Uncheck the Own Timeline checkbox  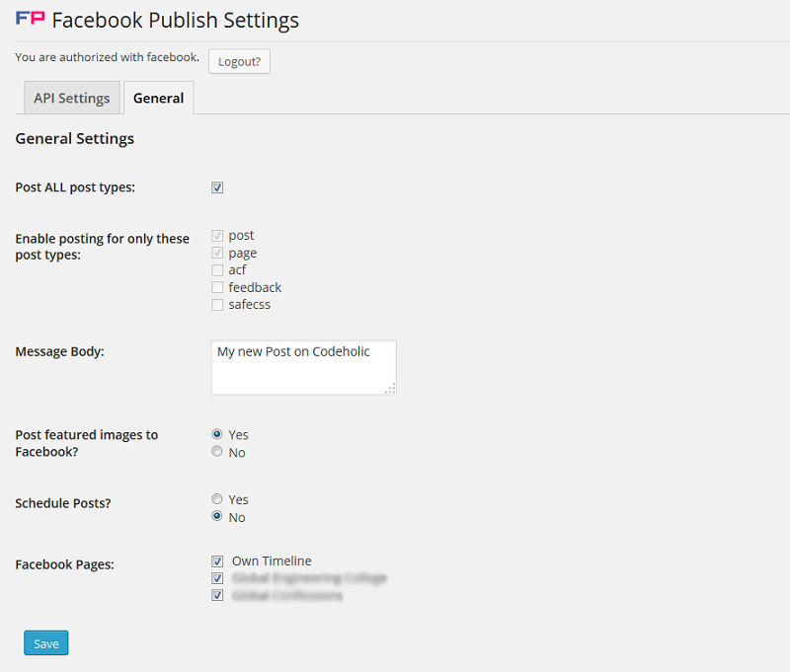tap(217, 561)
